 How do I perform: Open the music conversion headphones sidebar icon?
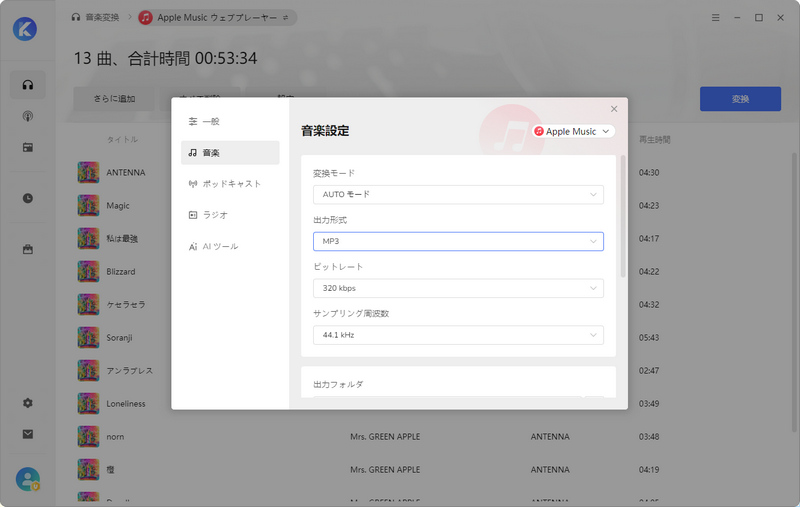28,85
